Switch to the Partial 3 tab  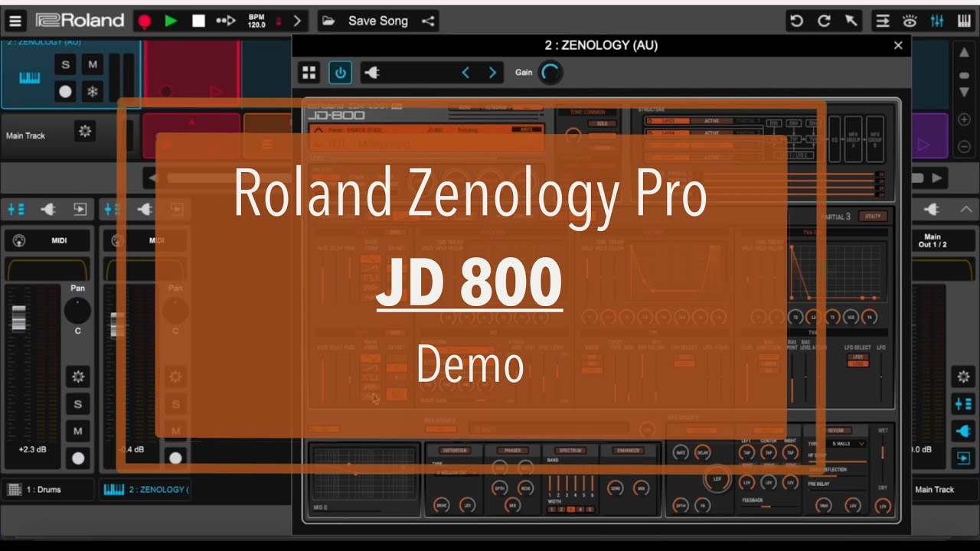coord(837,217)
